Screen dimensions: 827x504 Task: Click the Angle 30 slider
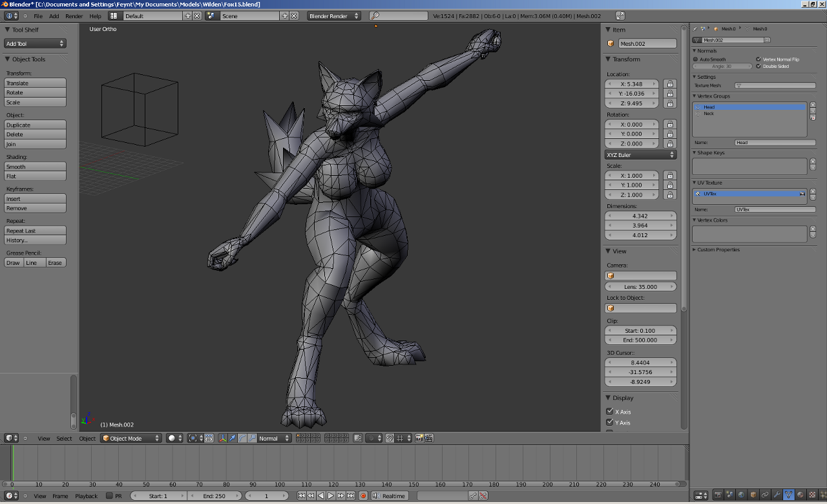point(721,66)
